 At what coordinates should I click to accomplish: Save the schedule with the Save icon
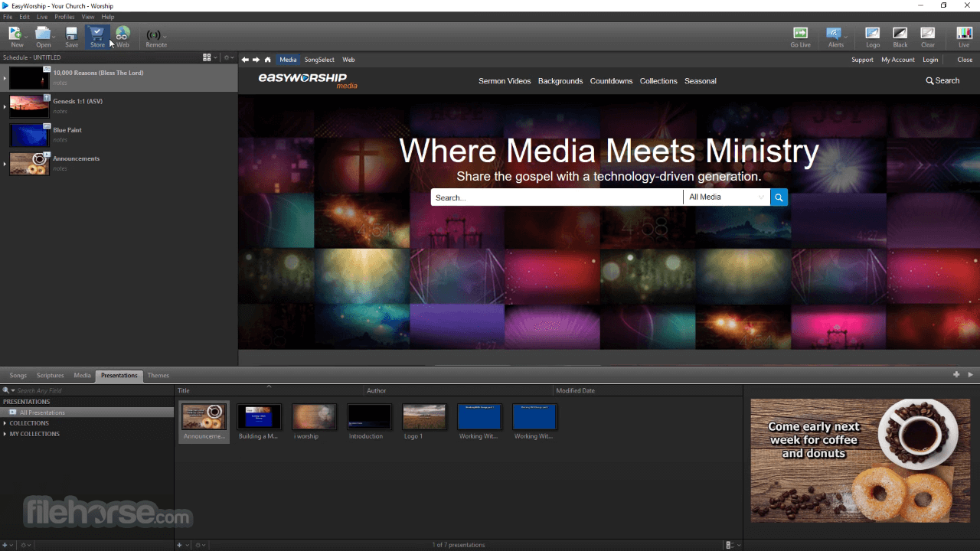click(x=71, y=34)
